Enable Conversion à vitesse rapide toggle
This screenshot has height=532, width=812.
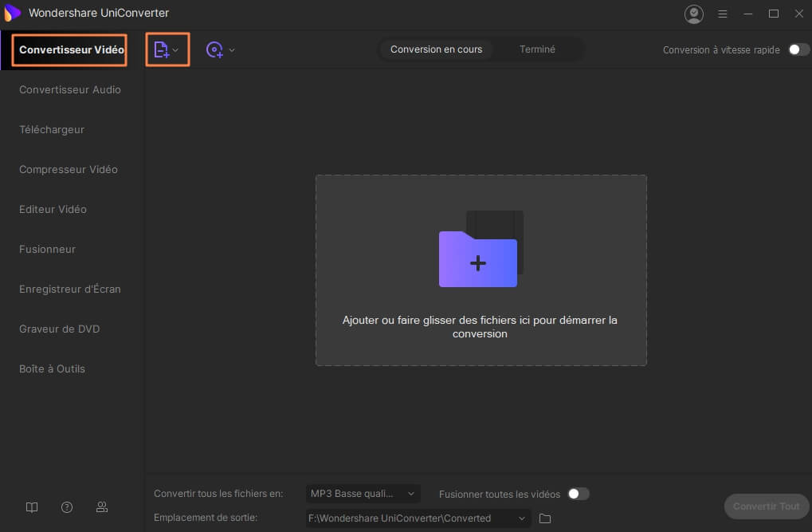[798, 49]
